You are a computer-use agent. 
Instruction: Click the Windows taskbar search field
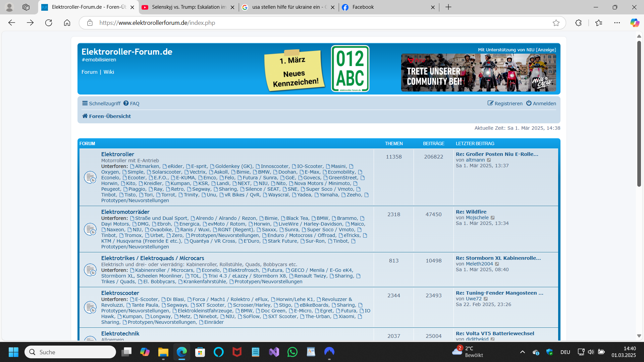[x=70, y=352]
